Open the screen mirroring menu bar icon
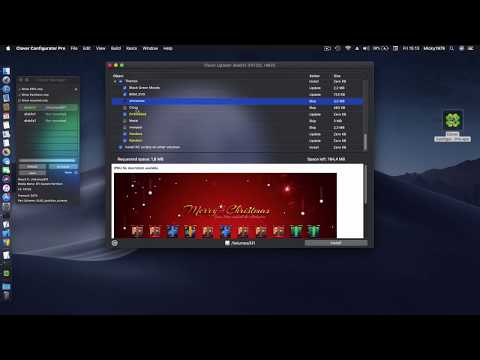This screenshot has width=480, height=360. (x=327, y=48)
